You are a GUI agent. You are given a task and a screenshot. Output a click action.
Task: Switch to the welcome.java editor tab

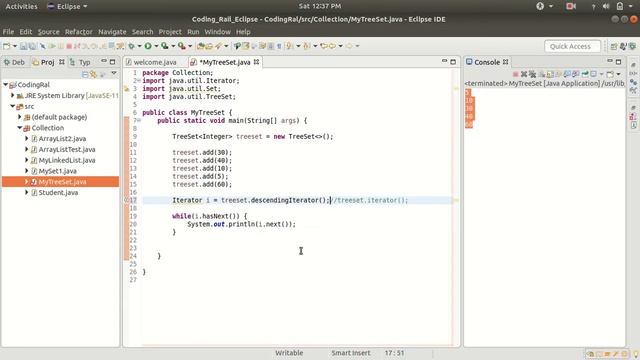click(x=151, y=62)
